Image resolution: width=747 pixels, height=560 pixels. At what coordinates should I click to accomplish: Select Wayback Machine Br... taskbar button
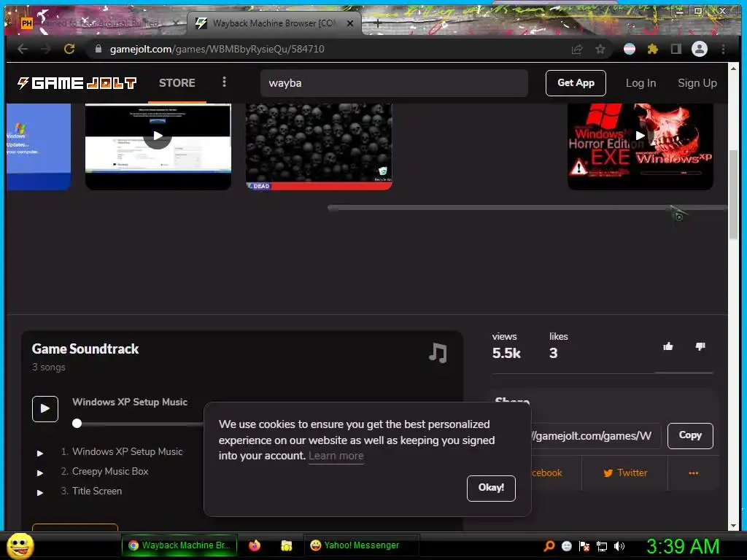(x=179, y=545)
